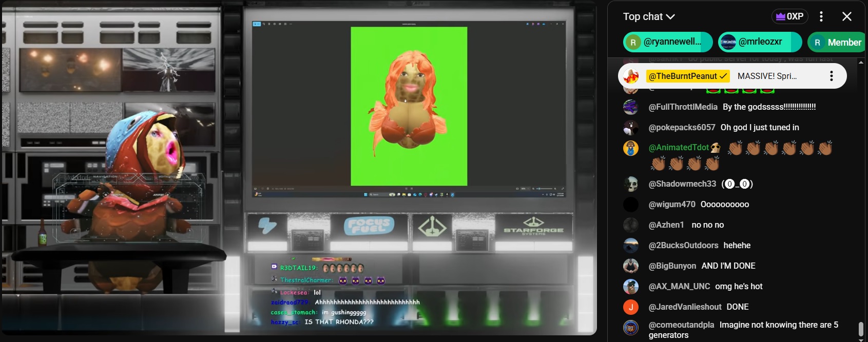Open @AX_MAN_UNC username in chat

point(679,286)
